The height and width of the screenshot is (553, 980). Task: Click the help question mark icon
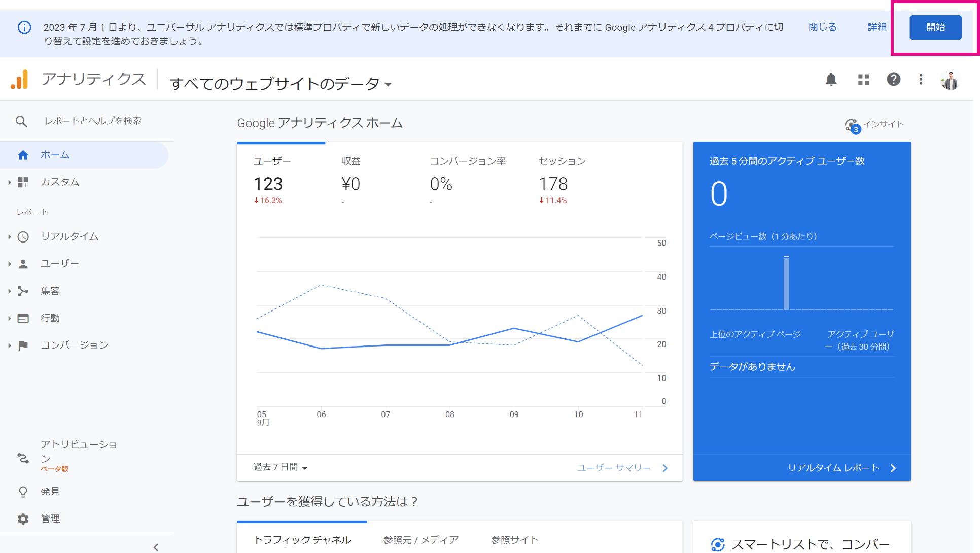(x=893, y=80)
